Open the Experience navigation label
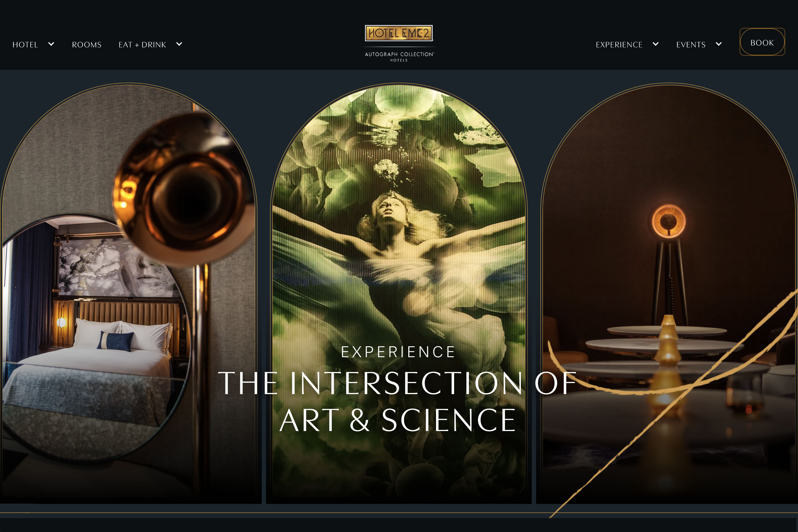 619,45
